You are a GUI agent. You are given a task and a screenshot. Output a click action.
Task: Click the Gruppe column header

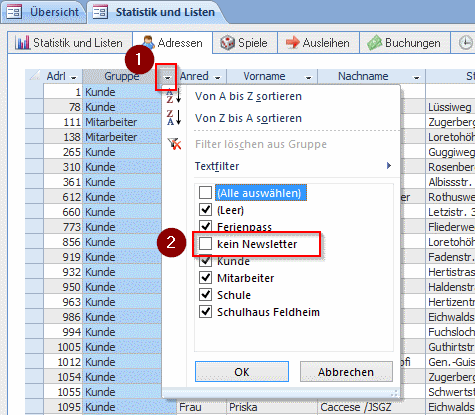pyautogui.click(x=122, y=76)
